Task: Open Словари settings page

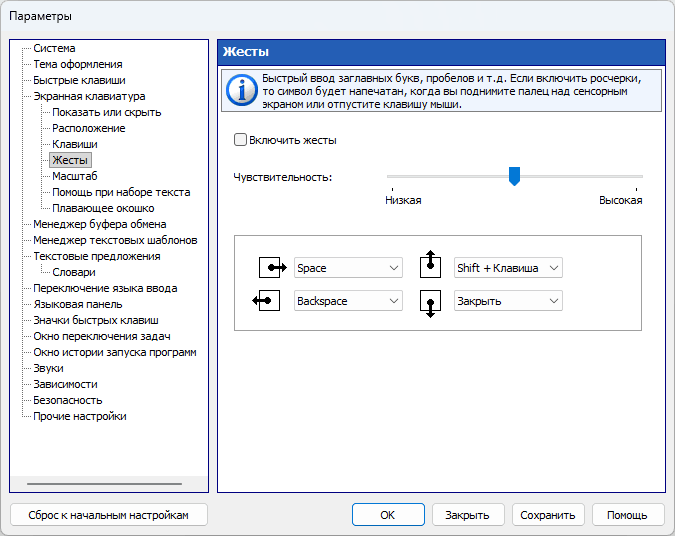Action: tap(74, 272)
